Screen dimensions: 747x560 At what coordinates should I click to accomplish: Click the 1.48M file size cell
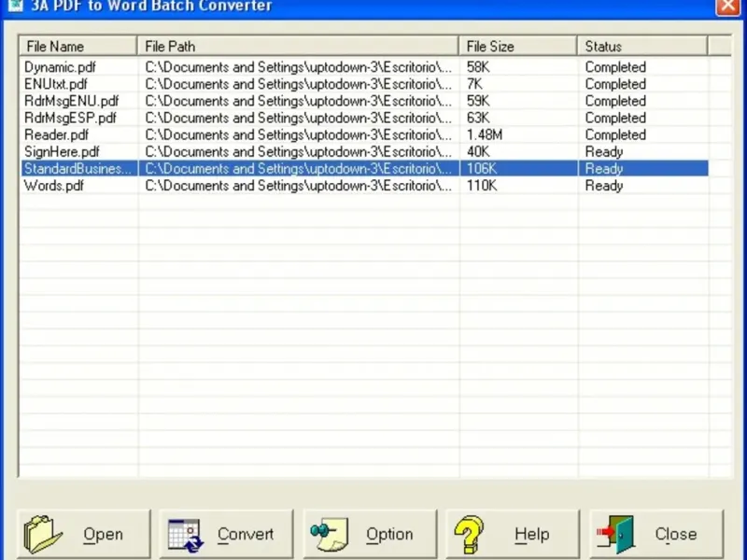(485, 134)
